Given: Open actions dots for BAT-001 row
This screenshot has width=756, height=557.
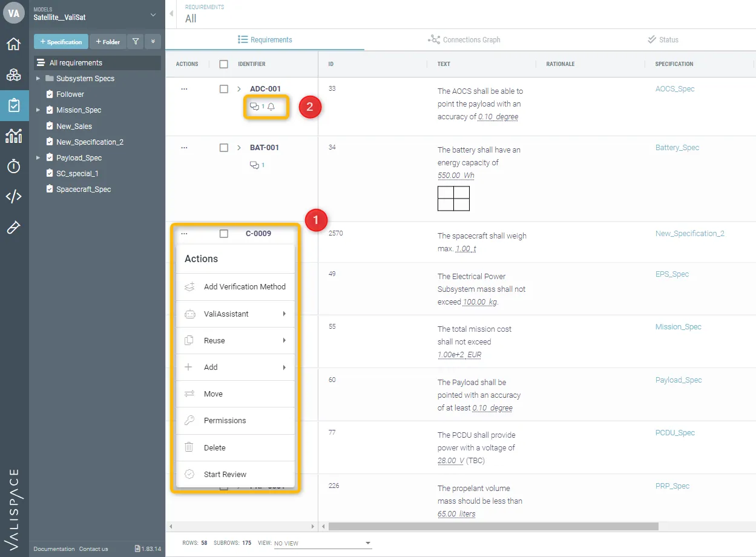Looking at the screenshot, I should [184, 148].
